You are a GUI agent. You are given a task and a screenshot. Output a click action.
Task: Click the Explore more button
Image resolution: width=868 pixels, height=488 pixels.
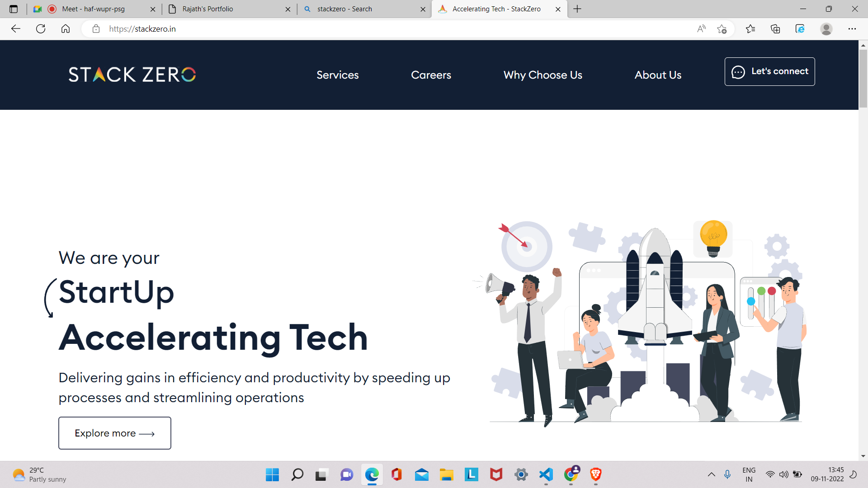(115, 433)
